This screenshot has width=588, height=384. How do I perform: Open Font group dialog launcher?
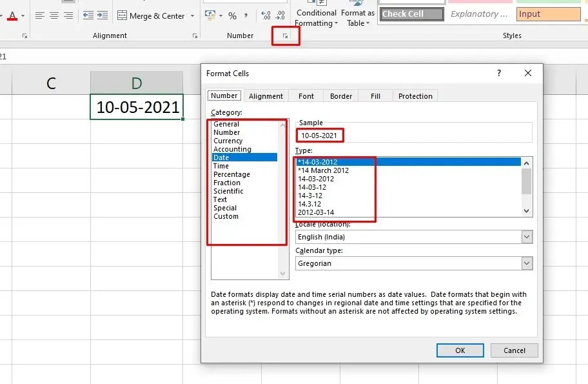pyautogui.click(x=24, y=35)
